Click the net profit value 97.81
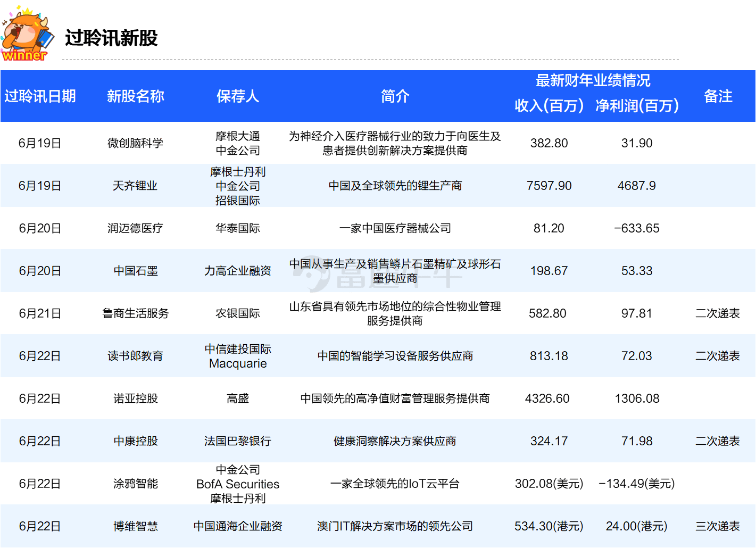The width and height of the screenshot is (756, 548). pyautogui.click(x=637, y=313)
